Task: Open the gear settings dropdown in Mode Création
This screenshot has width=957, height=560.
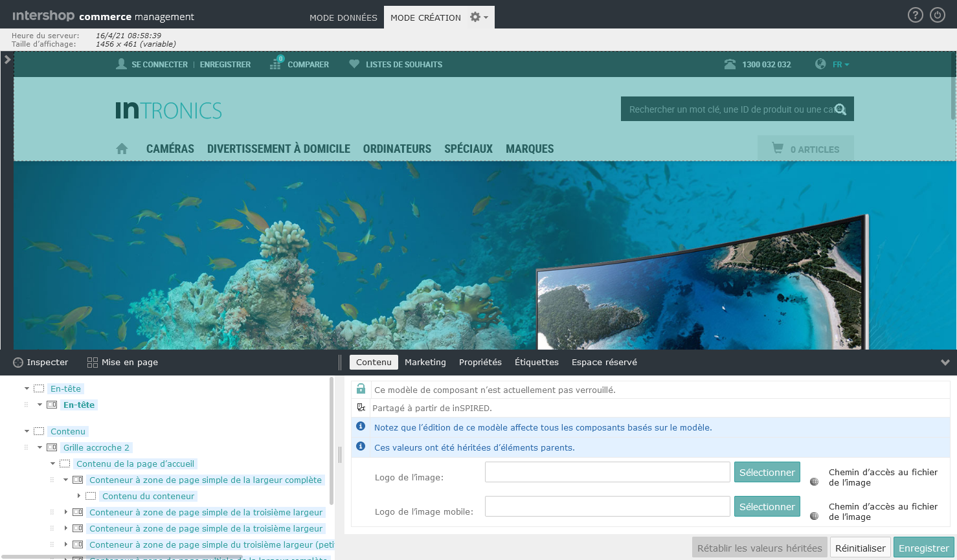Action: pos(478,17)
